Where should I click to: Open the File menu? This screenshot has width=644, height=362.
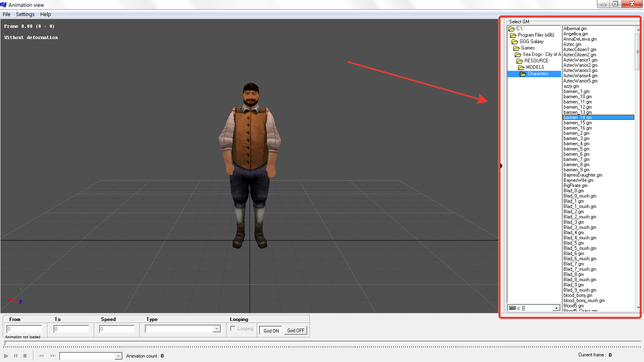(6, 14)
